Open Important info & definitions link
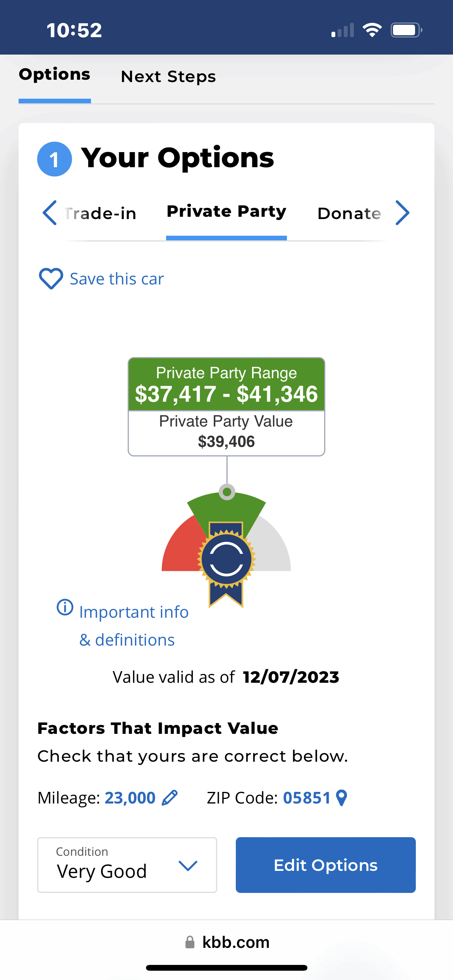Screen dimensions: 453x980 128,625
